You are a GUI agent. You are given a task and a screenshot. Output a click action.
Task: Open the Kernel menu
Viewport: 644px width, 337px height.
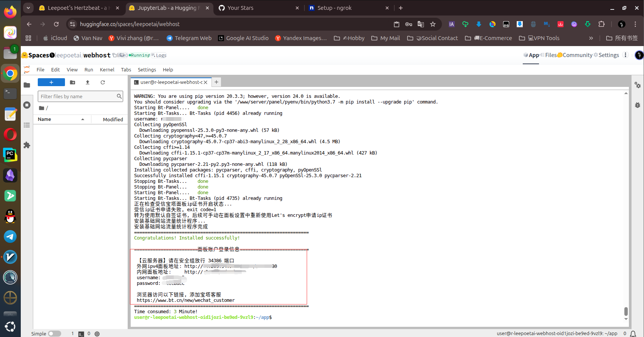click(x=107, y=70)
